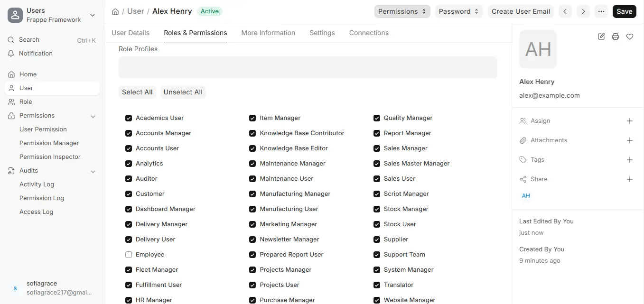Switch to the Settings tab
644x304 pixels.
click(x=322, y=33)
